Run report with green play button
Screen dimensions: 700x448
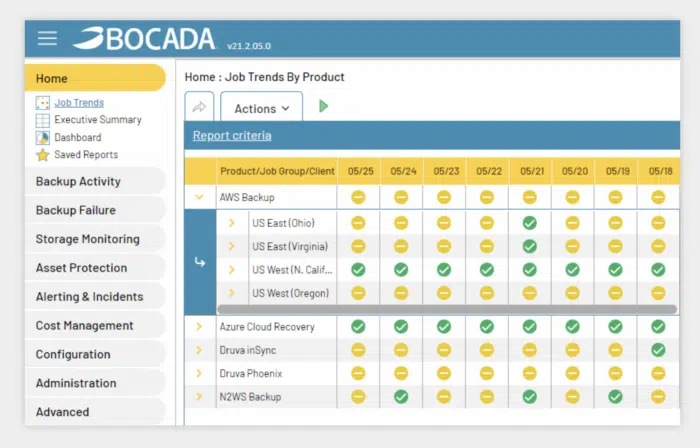coord(324,106)
